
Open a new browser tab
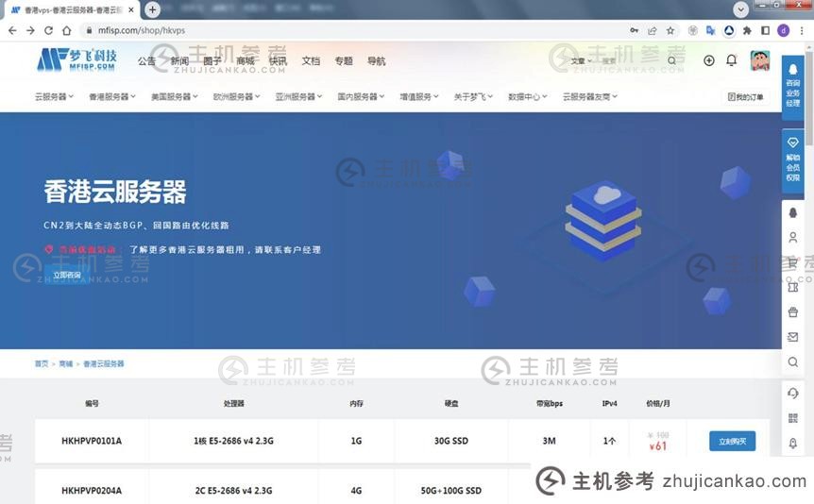click(x=152, y=9)
